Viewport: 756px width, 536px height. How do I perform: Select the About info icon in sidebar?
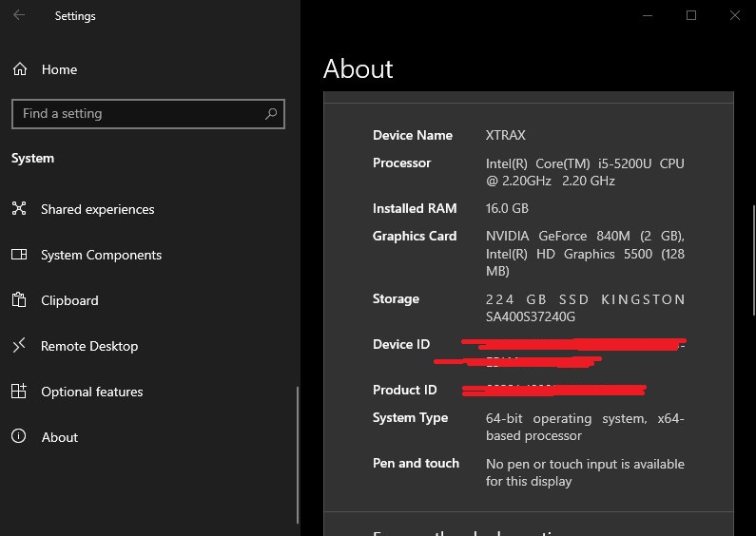[19, 437]
